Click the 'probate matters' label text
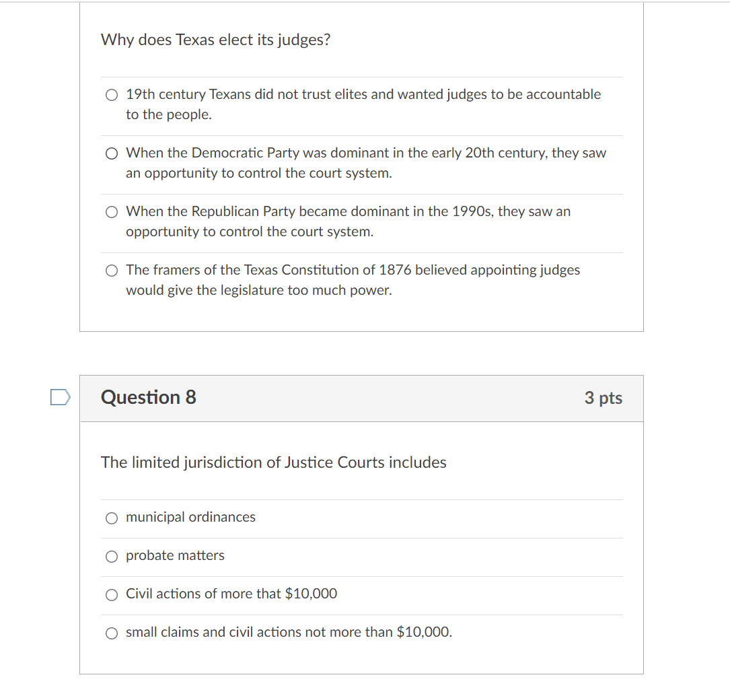730x700 pixels. click(x=175, y=555)
